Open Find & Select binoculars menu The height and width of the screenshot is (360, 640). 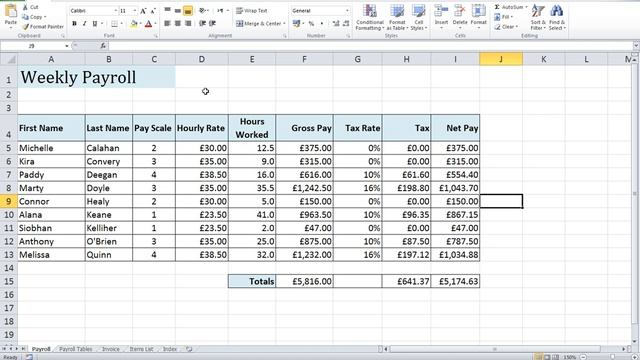click(557, 17)
